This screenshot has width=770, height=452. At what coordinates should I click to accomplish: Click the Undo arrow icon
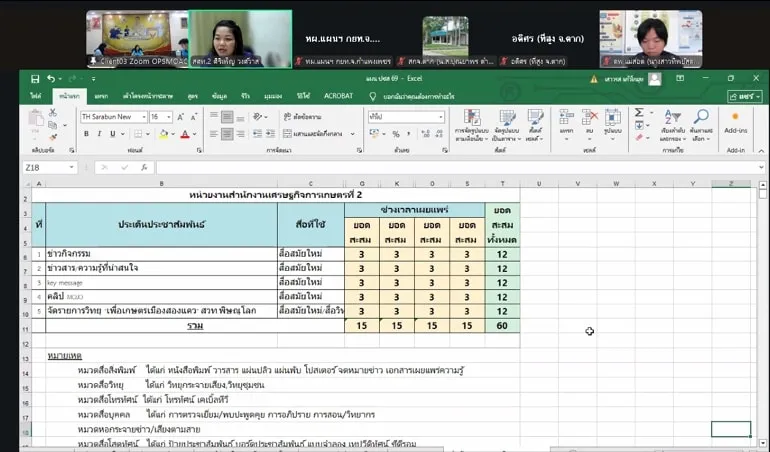50,79
